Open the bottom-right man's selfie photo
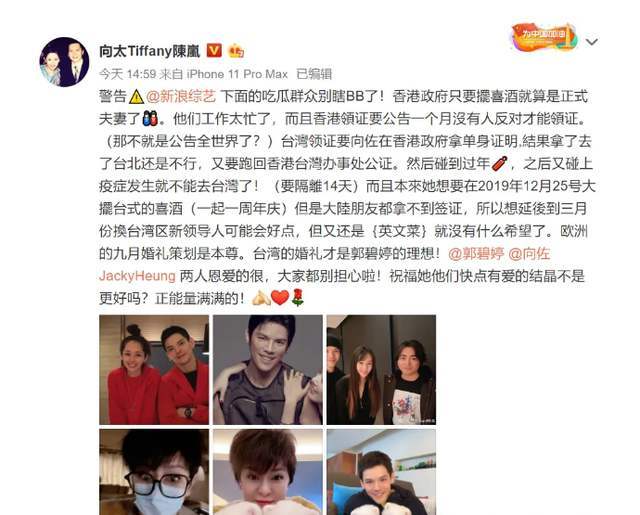Viewport: 640px width, 515px height. (x=381, y=472)
